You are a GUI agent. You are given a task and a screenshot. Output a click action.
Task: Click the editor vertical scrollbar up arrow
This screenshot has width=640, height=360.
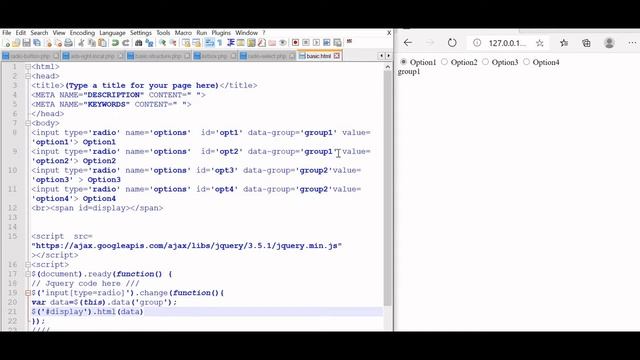(387, 67)
